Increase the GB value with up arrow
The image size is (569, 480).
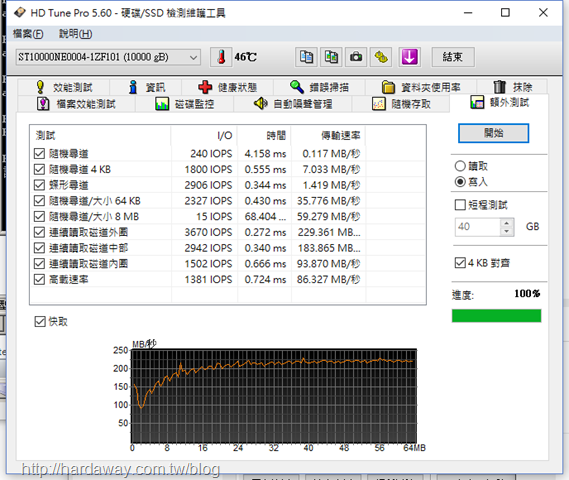[x=507, y=222]
